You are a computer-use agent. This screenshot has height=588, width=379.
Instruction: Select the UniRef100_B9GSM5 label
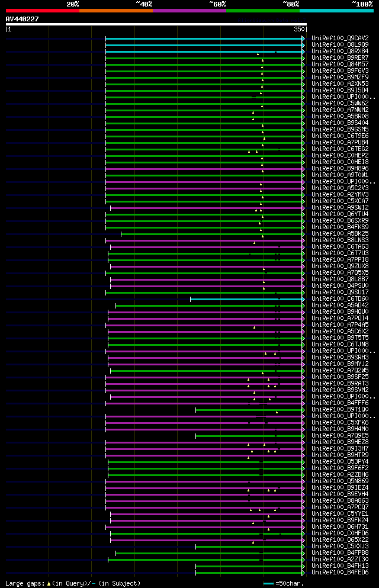tap(340, 129)
